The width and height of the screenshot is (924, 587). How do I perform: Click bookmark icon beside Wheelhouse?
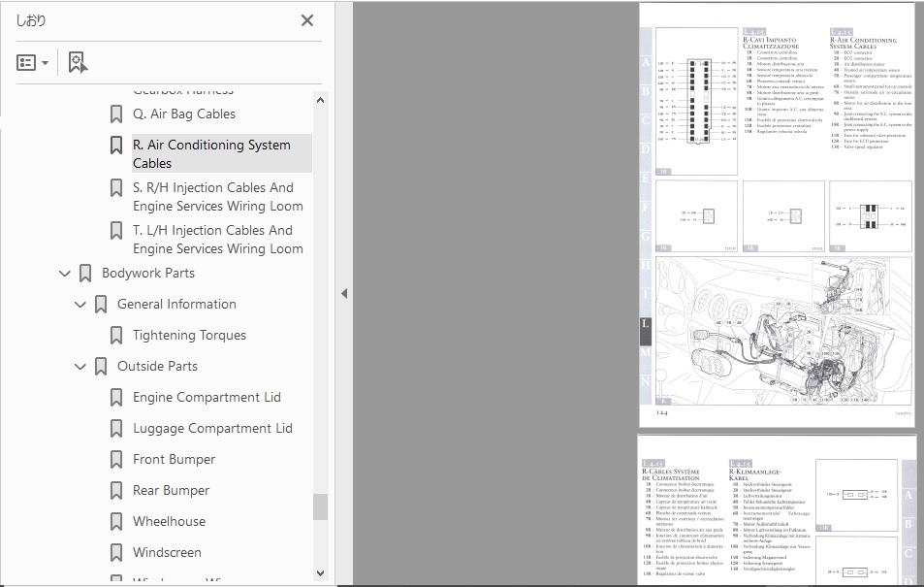pos(116,522)
